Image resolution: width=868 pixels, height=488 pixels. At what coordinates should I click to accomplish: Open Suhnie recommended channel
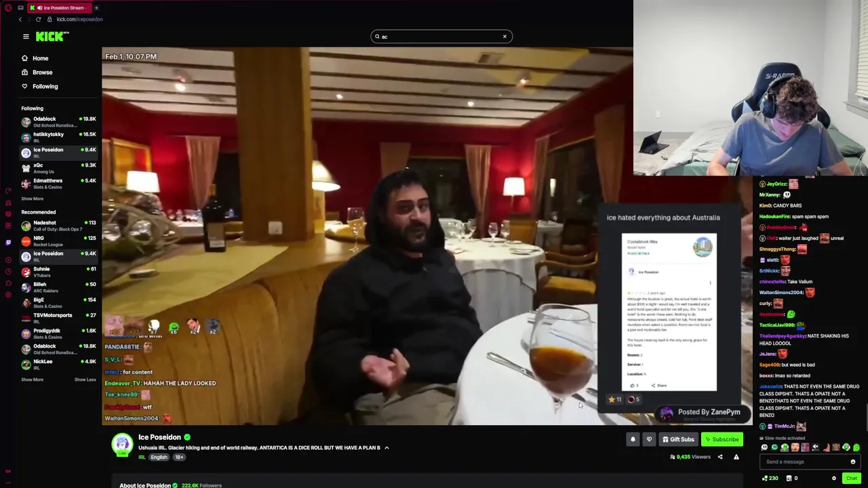(x=58, y=272)
